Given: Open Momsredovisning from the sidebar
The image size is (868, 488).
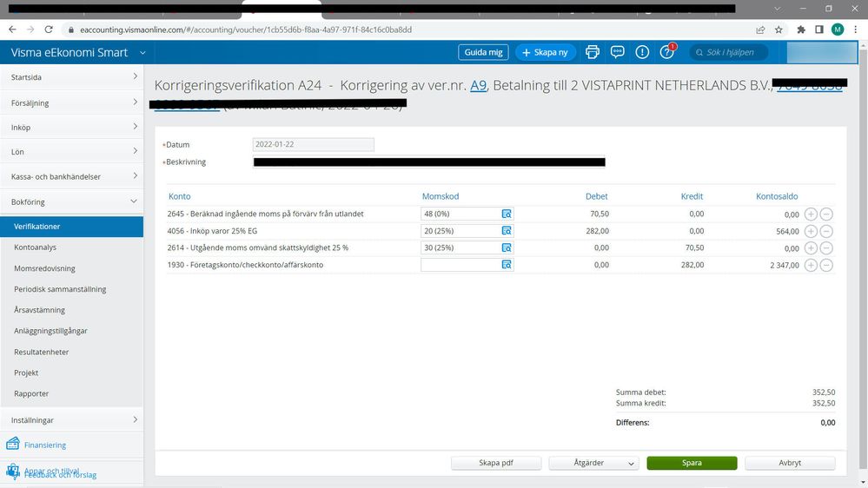Looking at the screenshot, I should (x=44, y=268).
